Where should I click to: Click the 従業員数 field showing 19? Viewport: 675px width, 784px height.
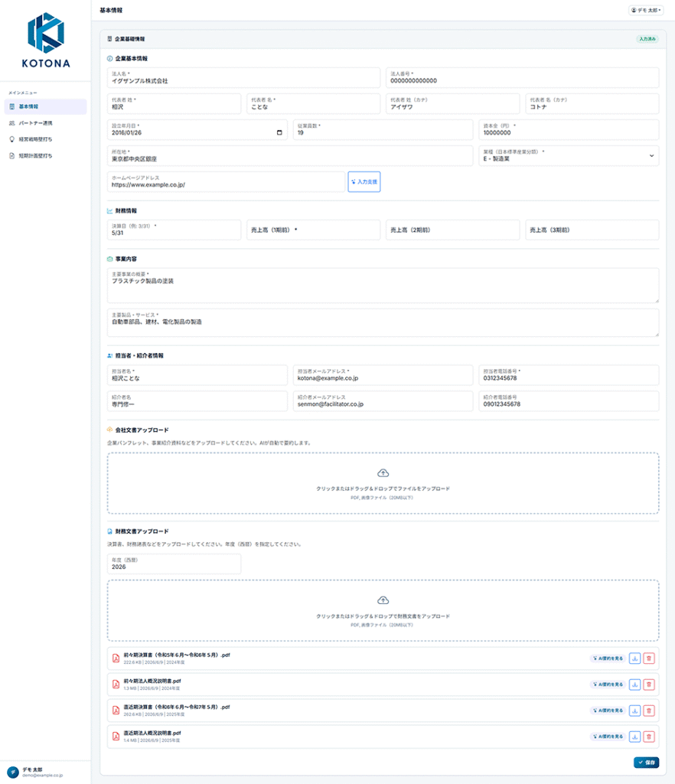tap(383, 129)
